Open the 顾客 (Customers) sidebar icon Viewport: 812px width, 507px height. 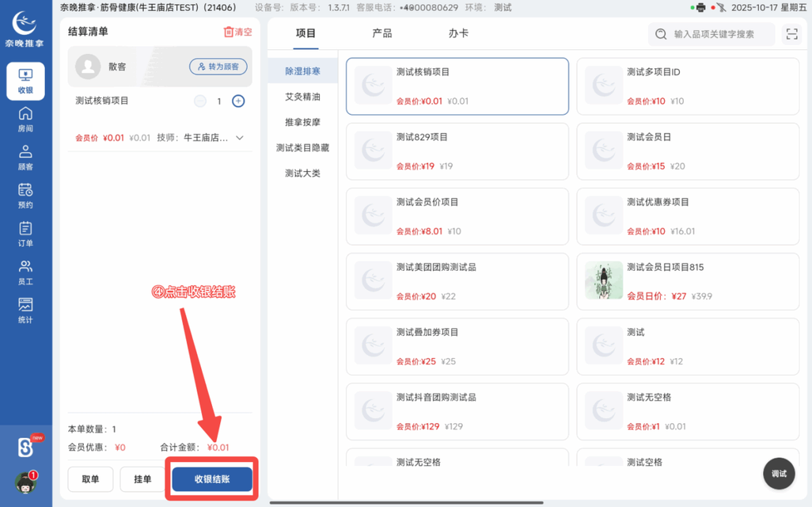coord(25,158)
